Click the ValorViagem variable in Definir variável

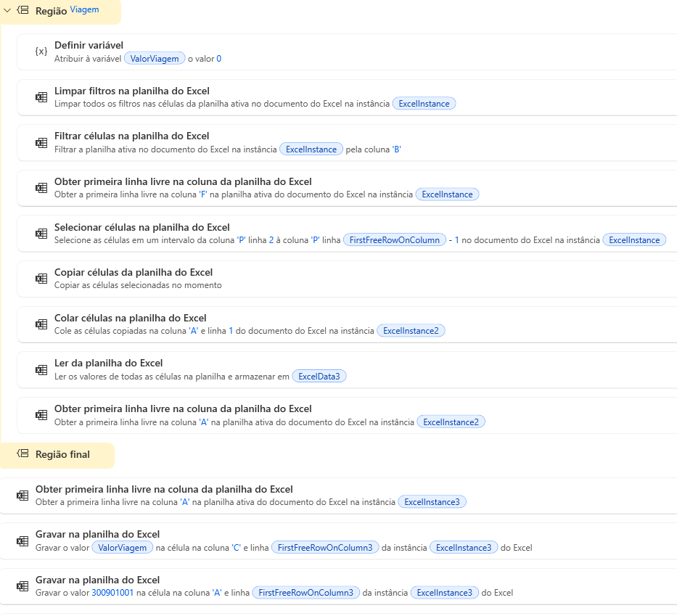tap(155, 59)
